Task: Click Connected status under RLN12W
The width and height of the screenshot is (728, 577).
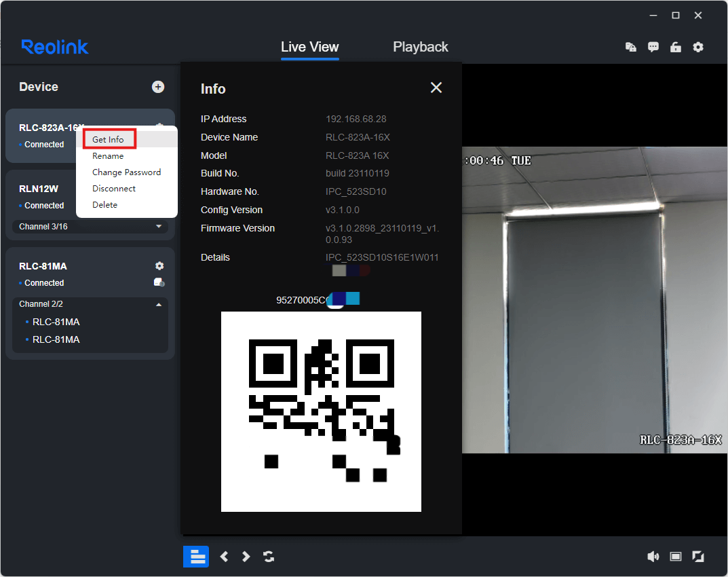Action: [x=44, y=205]
